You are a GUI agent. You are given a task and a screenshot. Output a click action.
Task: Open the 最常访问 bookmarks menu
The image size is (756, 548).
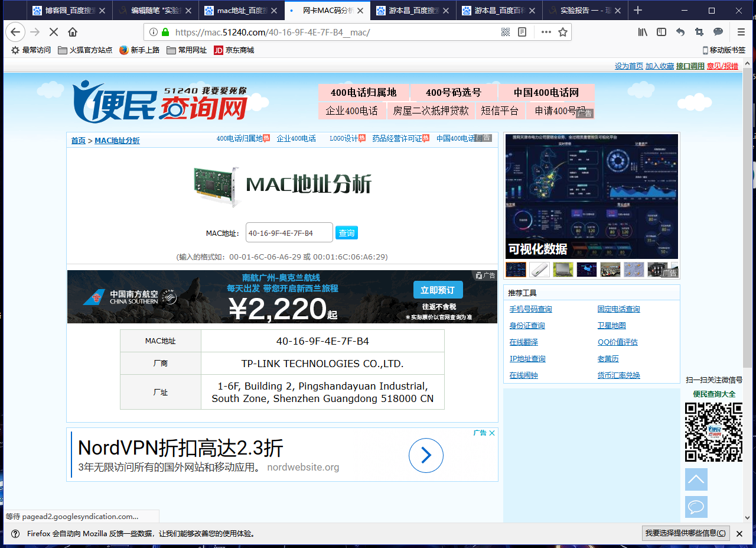31,50
